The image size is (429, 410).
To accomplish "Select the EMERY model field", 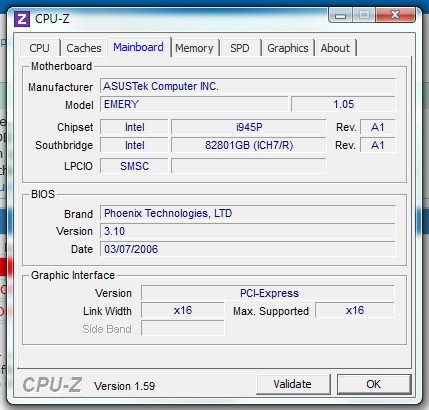I will click(x=194, y=104).
